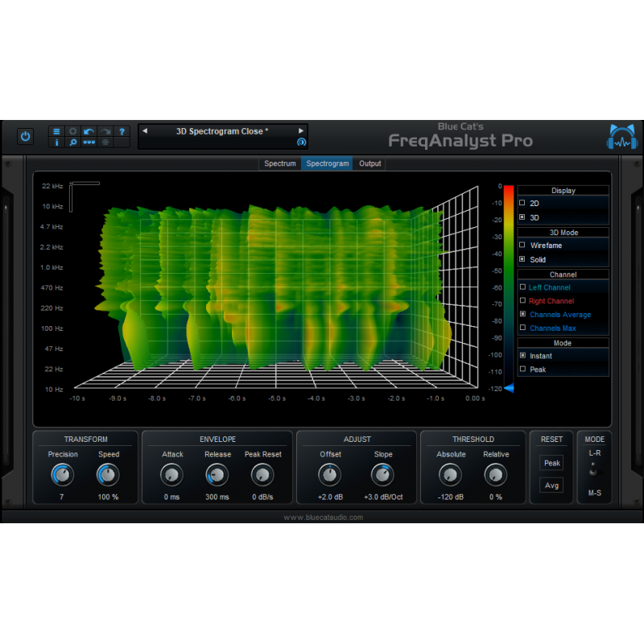
Task: Toggle the power bypass button
Action: [25, 135]
